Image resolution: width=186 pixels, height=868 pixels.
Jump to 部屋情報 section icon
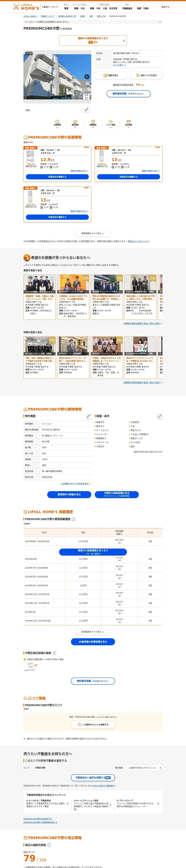coord(57,124)
